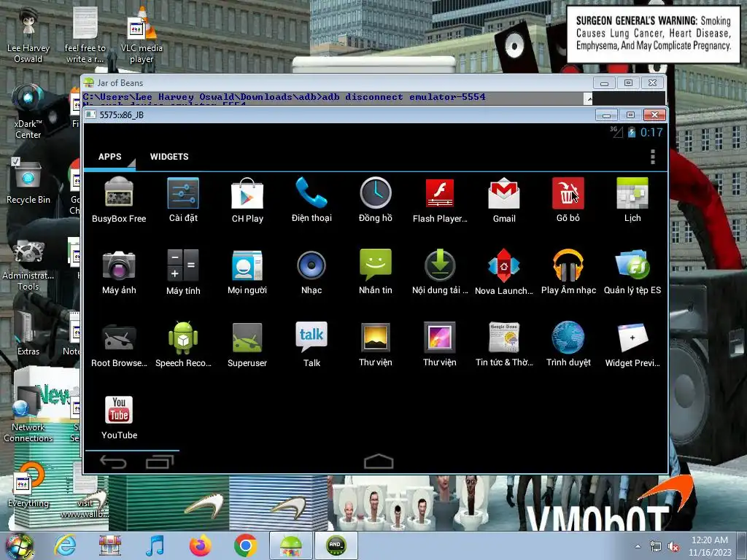Open Gỡ bỏ uninstaller app
The height and width of the screenshot is (560, 747).
[568, 200]
